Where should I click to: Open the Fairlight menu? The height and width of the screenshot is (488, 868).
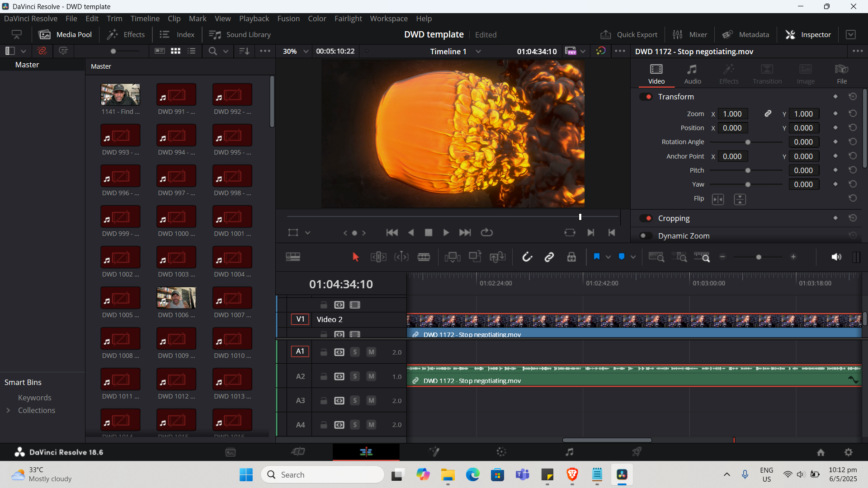point(348,19)
